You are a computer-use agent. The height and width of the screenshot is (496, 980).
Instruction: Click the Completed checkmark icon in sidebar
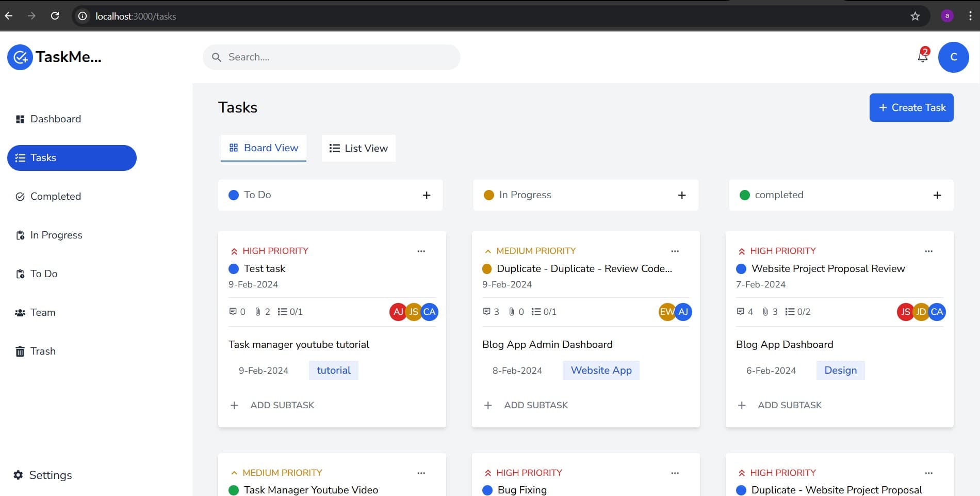pyautogui.click(x=20, y=196)
